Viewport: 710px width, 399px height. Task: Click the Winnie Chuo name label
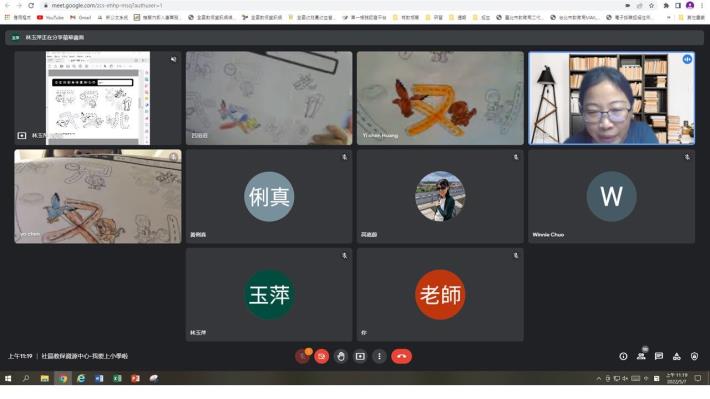pyautogui.click(x=548, y=235)
